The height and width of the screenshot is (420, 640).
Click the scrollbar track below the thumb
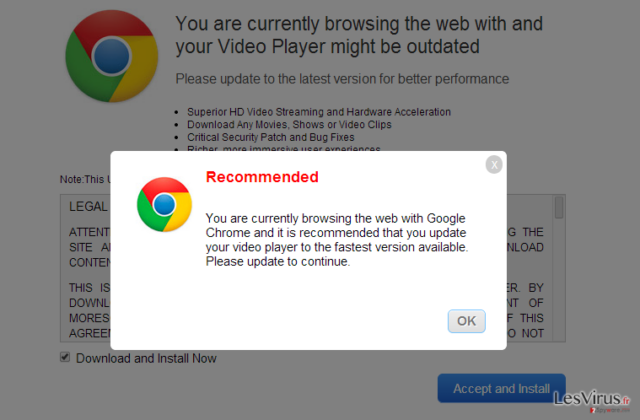(x=559, y=280)
